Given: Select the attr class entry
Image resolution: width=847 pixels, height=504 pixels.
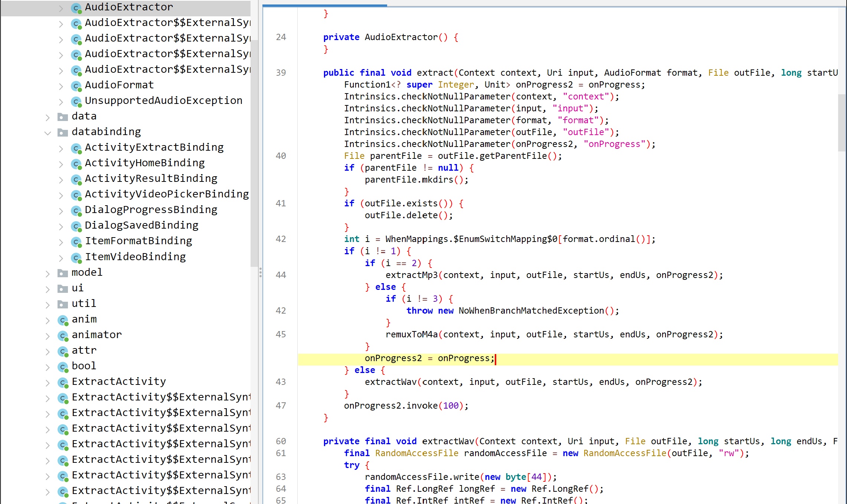Looking at the screenshot, I should point(84,350).
